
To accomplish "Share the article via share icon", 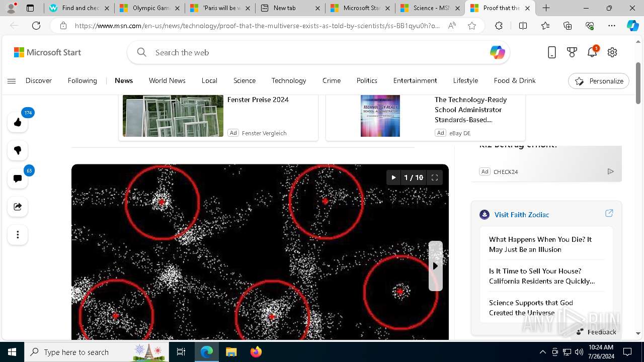I will coord(18,207).
